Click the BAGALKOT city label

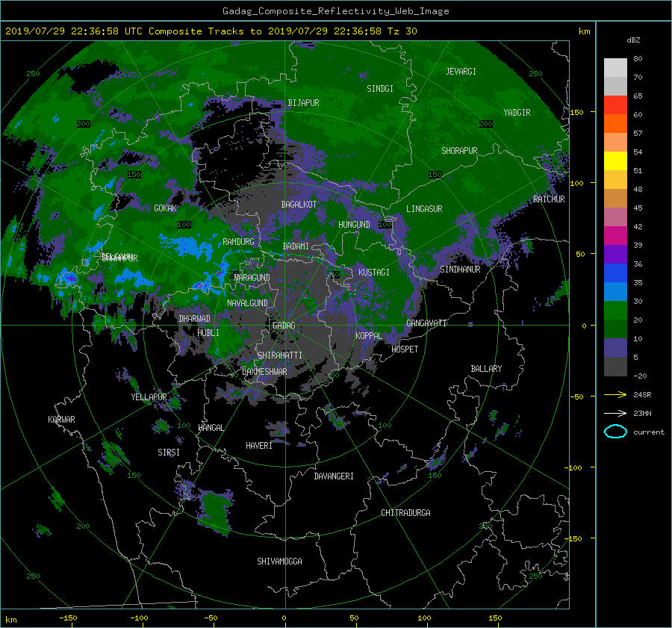299,205
